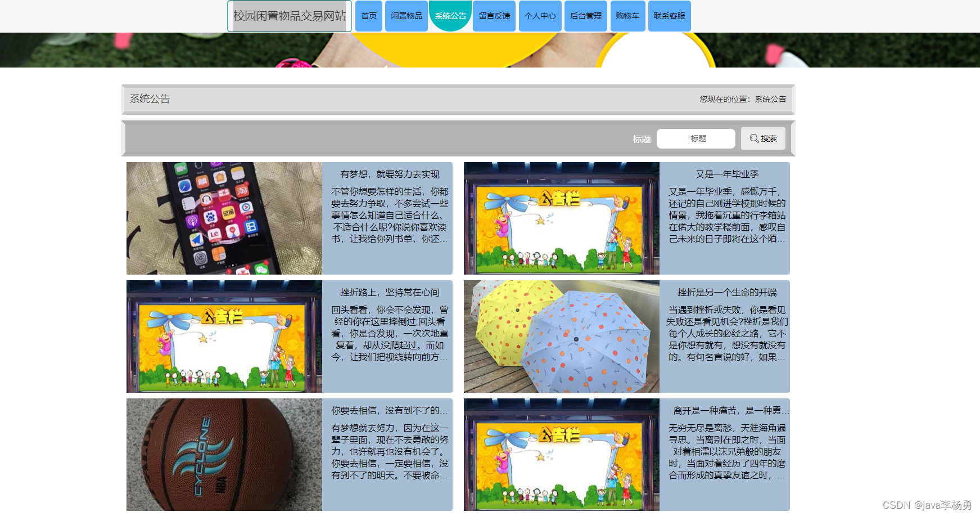Open announcement titled 又是一年毕业季

pos(727,174)
